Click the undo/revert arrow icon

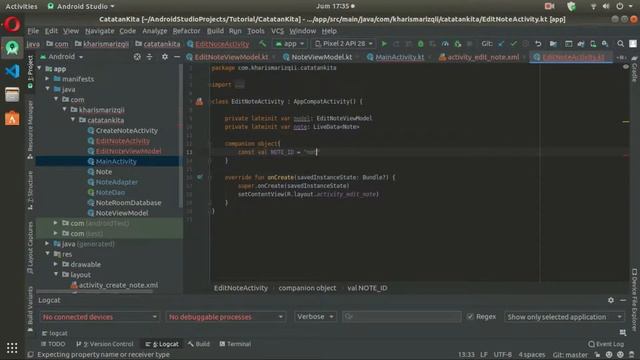[538, 44]
